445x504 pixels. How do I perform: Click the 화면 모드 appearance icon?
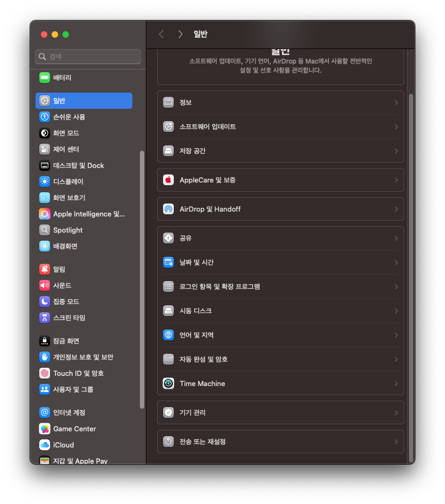[45, 133]
